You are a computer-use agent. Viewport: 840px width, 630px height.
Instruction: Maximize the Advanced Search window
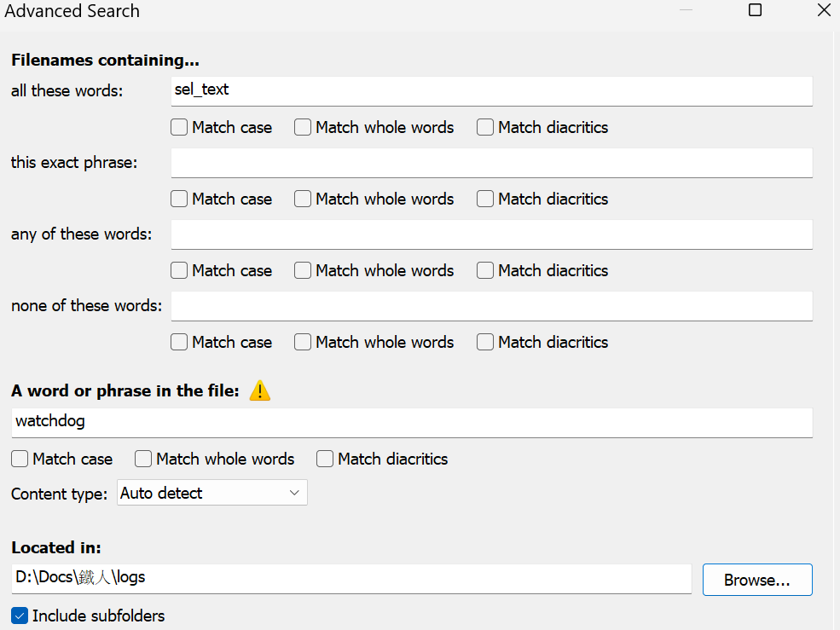(x=755, y=10)
